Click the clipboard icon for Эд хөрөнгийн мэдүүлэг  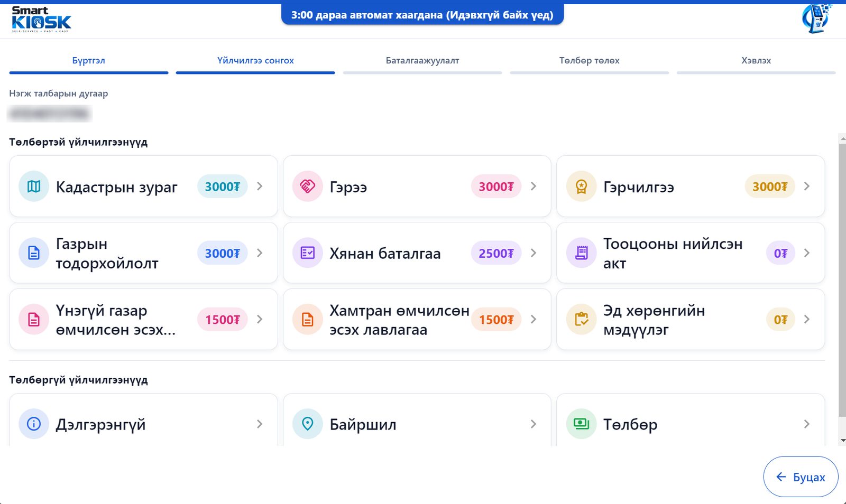(581, 320)
